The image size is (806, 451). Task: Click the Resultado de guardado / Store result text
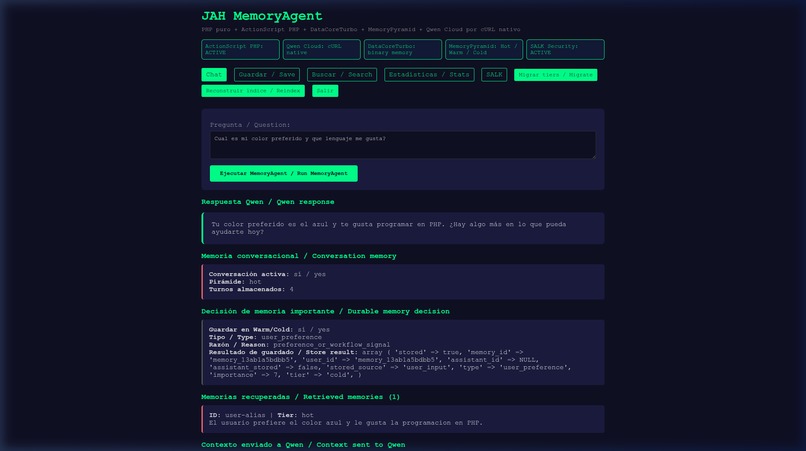click(390, 364)
